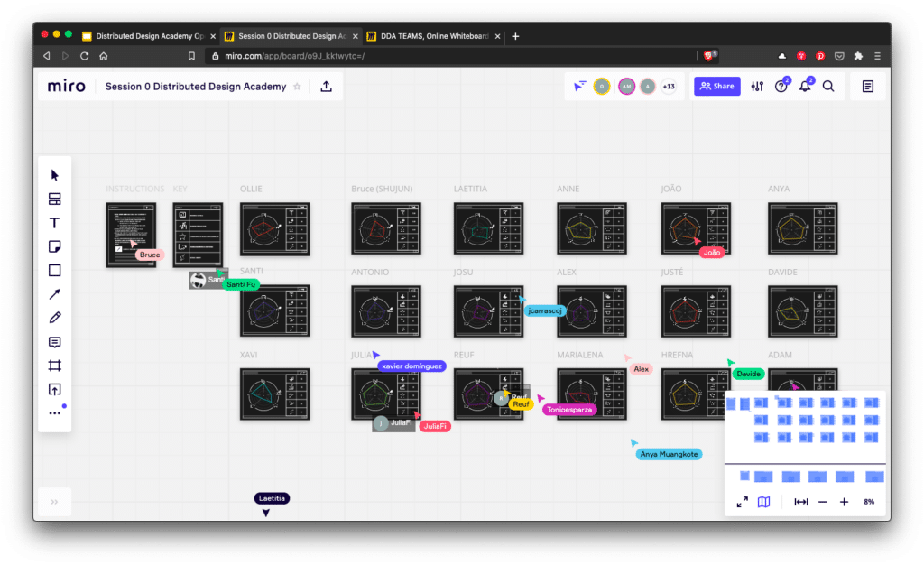The width and height of the screenshot is (924, 565).
Task: Select the Shape rectangle tool
Action: (55, 270)
